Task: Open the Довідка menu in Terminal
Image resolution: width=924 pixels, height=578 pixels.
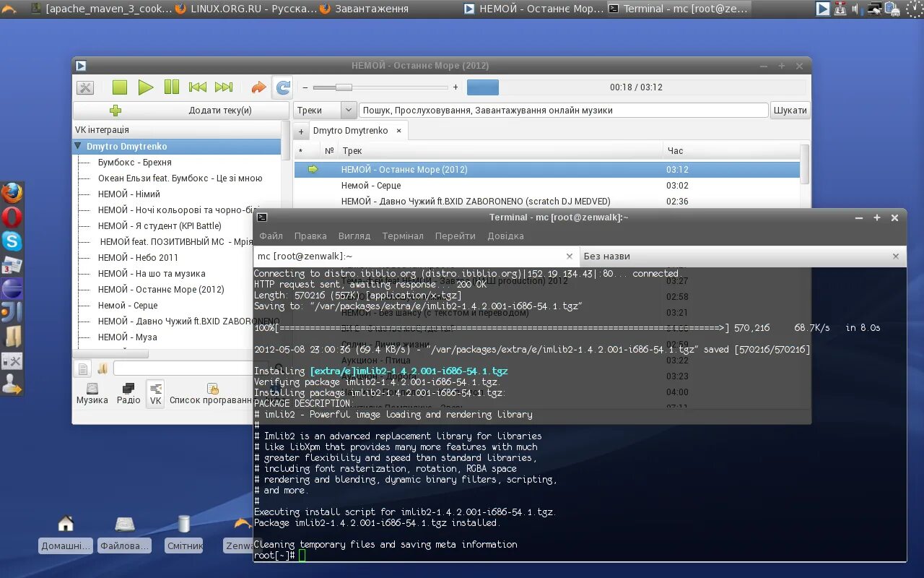Action: tap(505, 236)
